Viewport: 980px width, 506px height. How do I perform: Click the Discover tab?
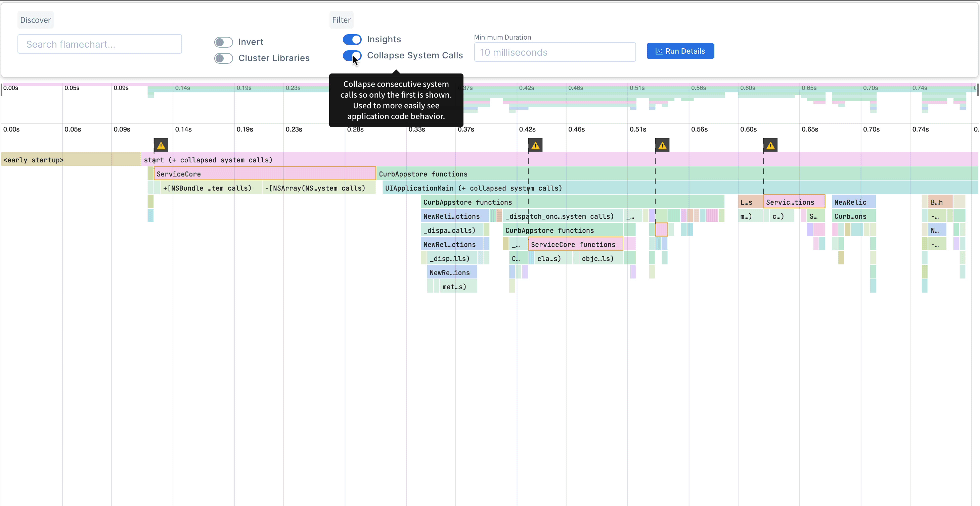(36, 19)
